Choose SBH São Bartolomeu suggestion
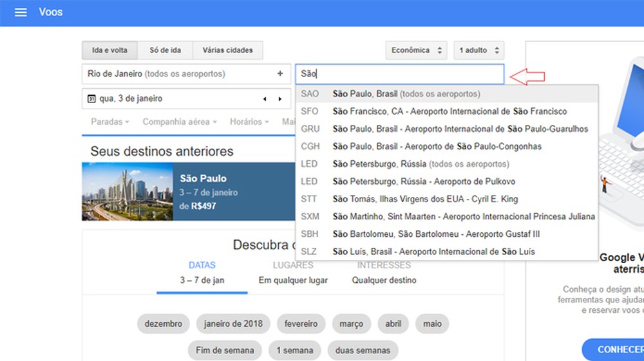 click(446, 234)
